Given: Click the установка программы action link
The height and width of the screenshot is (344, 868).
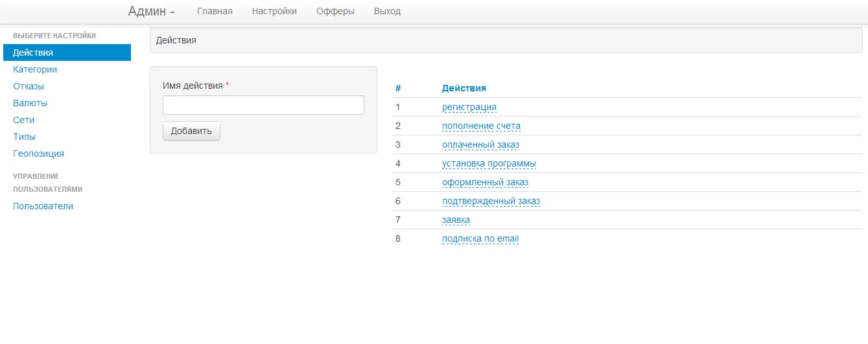Looking at the screenshot, I should pyautogui.click(x=489, y=163).
